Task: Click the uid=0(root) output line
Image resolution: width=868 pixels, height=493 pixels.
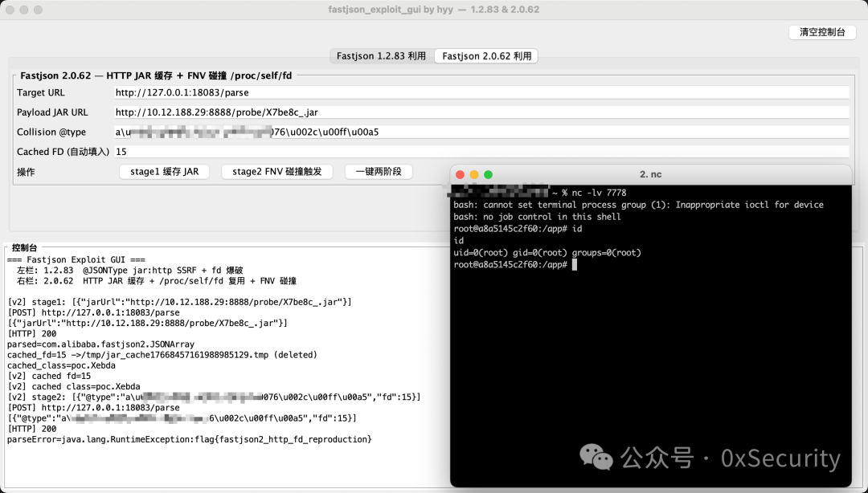Action: point(547,252)
